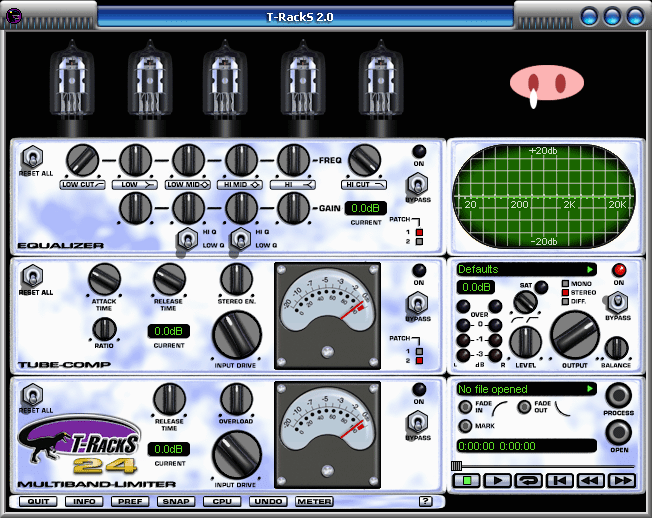This screenshot has height=518, width=652.
Task: Click the limiter OVERLOAD knob
Action: tap(236, 398)
